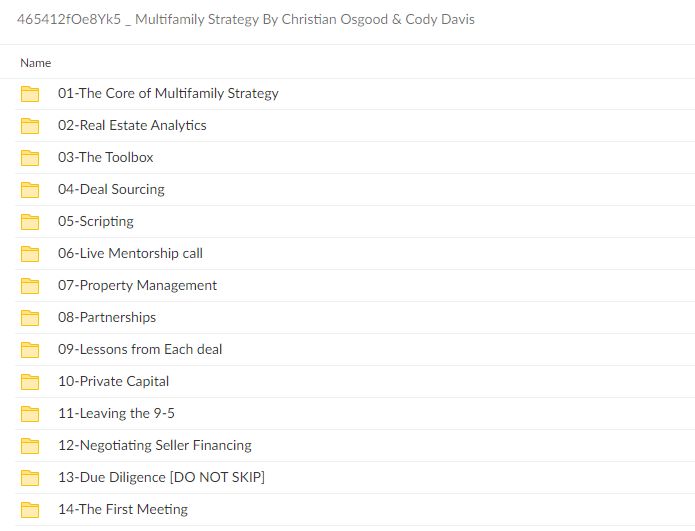Open 11-Leaving the 9-5 folder name
Image resolution: width=695 pixels, height=531 pixels.
pos(118,414)
